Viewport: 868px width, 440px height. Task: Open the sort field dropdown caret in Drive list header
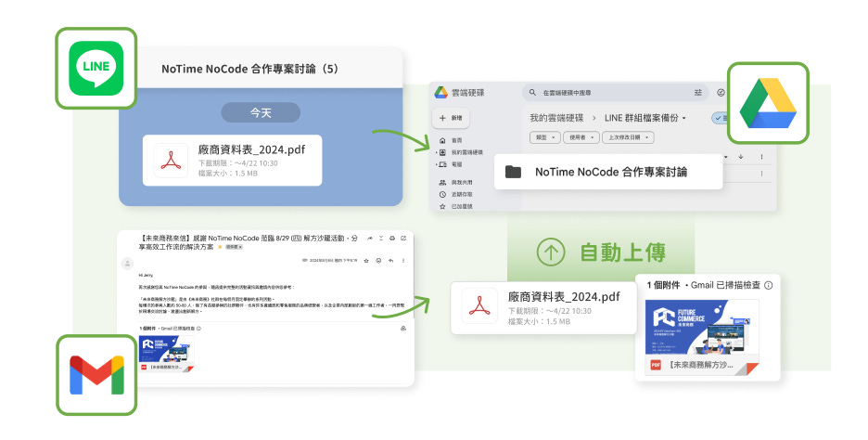click(x=726, y=157)
